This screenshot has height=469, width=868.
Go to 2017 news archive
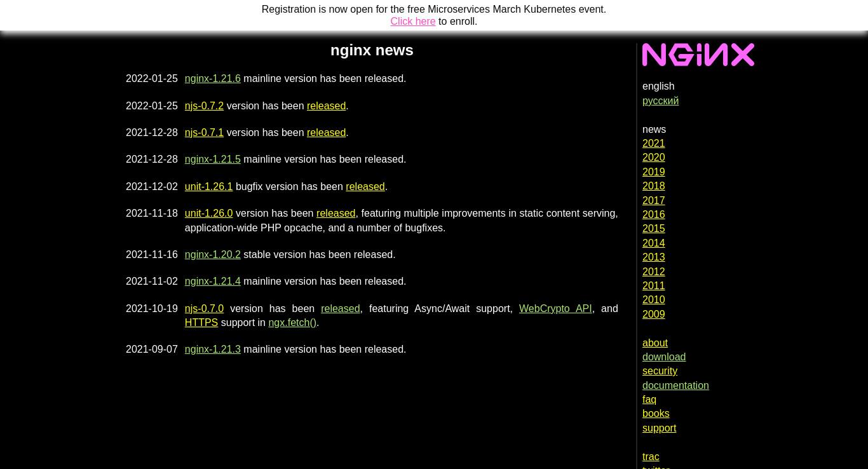[x=654, y=200]
